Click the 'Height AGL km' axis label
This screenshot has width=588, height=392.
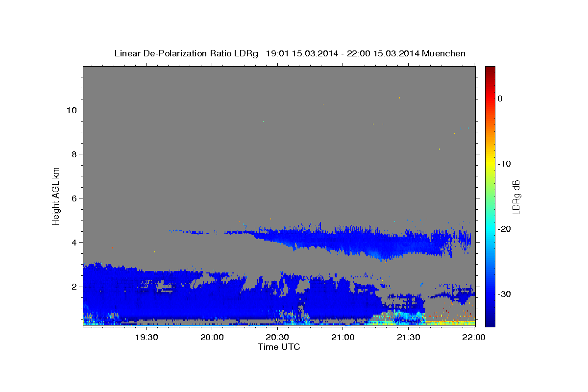pyautogui.click(x=56, y=196)
